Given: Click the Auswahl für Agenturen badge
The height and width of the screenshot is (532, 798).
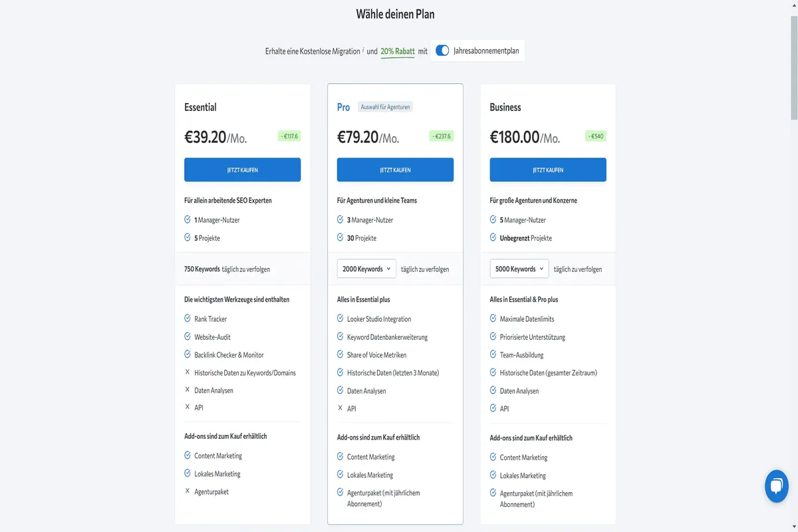Looking at the screenshot, I should tap(385, 106).
